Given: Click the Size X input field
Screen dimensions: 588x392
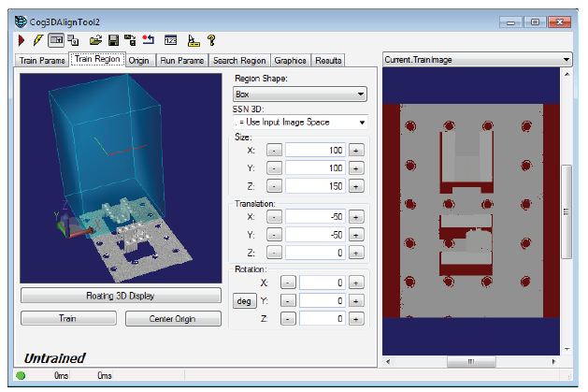Looking at the screenshot, I should [x=315, y=150].
